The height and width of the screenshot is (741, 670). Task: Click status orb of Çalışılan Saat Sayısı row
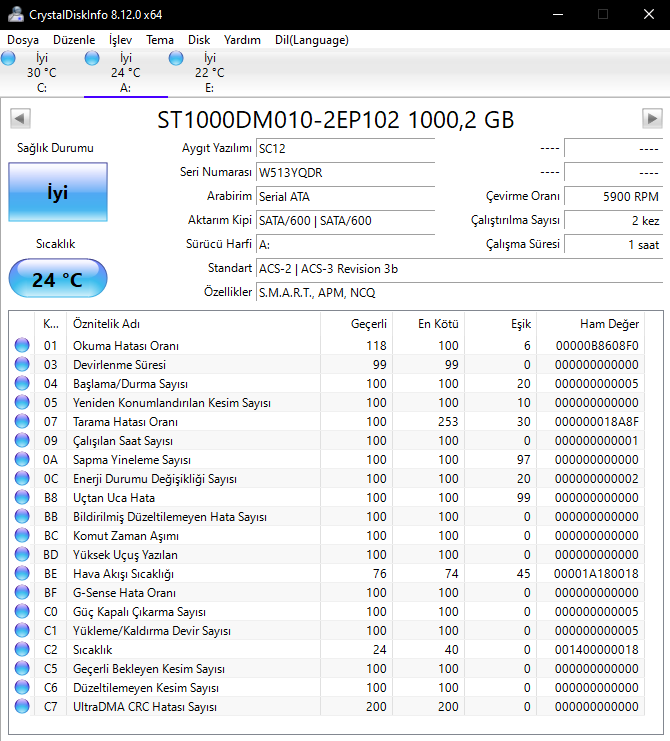(x=22, y=440)
